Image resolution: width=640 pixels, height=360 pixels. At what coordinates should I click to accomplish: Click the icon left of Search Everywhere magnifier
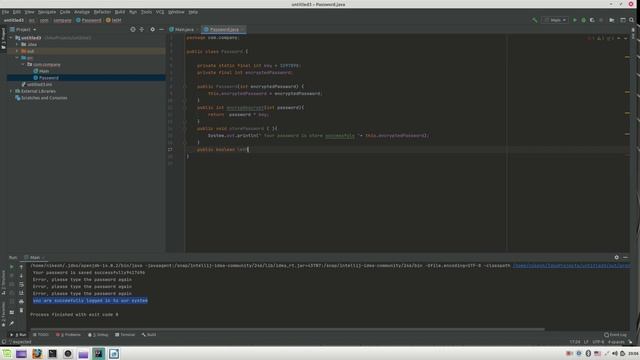[x=622, y=20]
